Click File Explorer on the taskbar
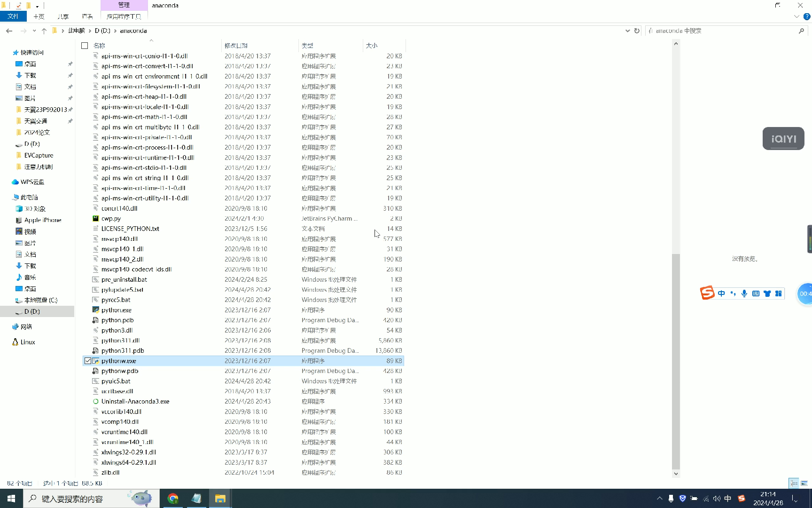 coord(220,499)
